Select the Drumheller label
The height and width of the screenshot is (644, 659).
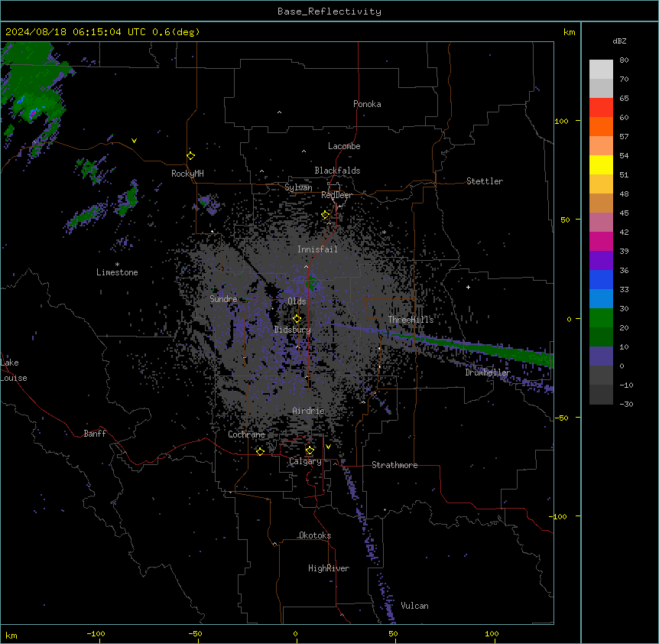(488, 372)
